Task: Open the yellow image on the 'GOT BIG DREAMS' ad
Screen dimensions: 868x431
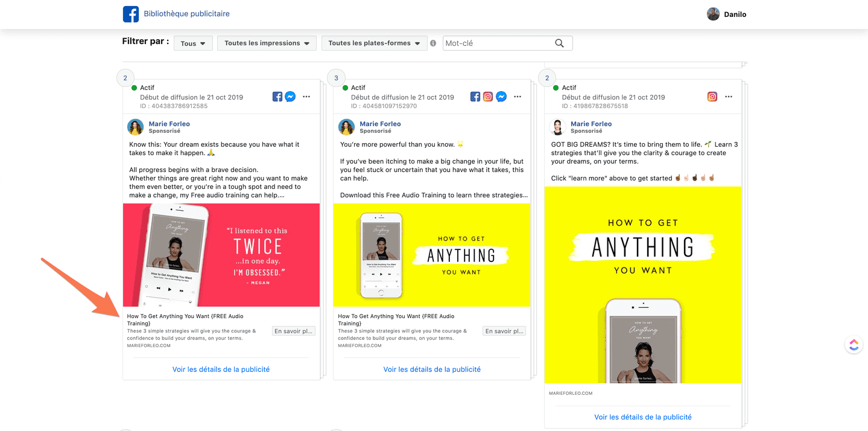Action: (643, 285)
